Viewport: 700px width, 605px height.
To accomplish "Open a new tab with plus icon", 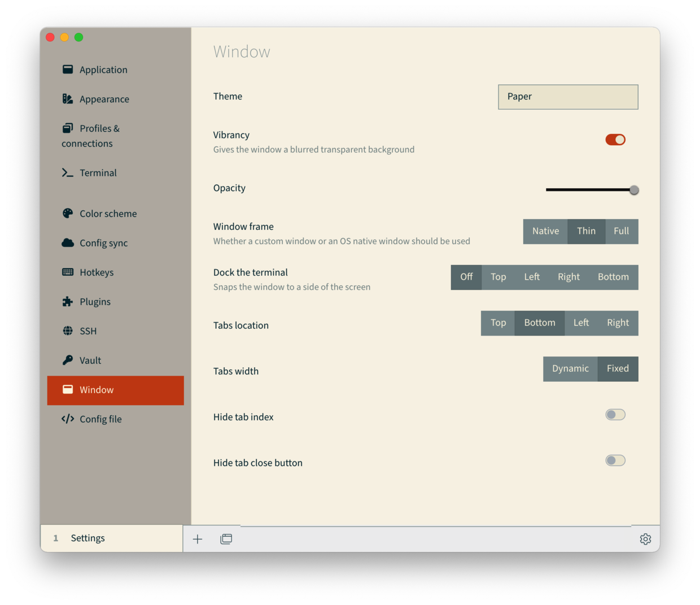I will click(198, 539).
